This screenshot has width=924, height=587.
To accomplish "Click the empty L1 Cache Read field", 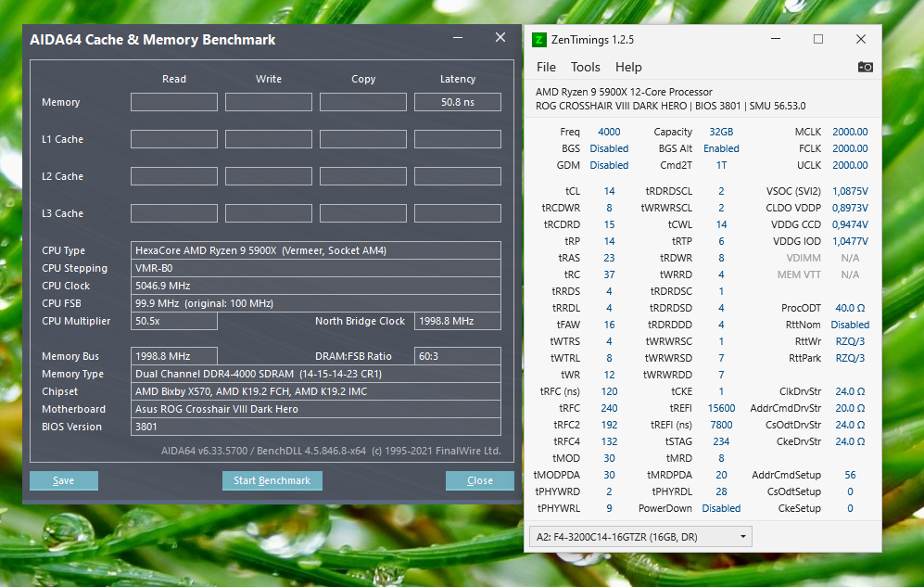I will pos(174,139).
